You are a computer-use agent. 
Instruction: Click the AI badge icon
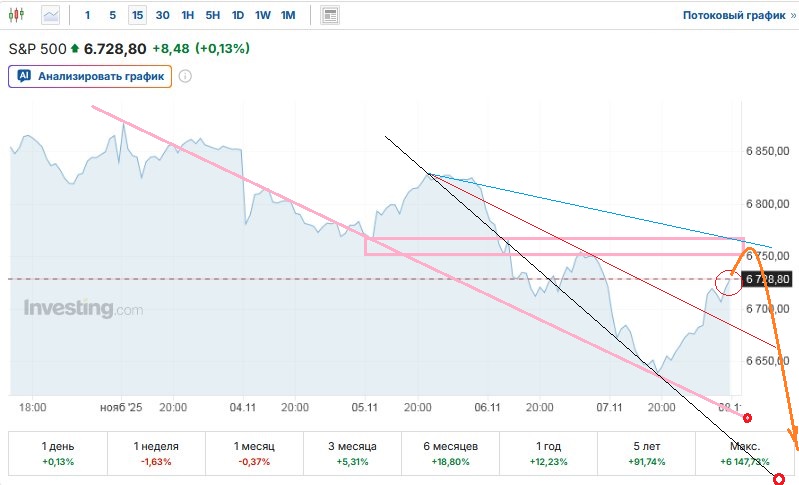(24, 76)
